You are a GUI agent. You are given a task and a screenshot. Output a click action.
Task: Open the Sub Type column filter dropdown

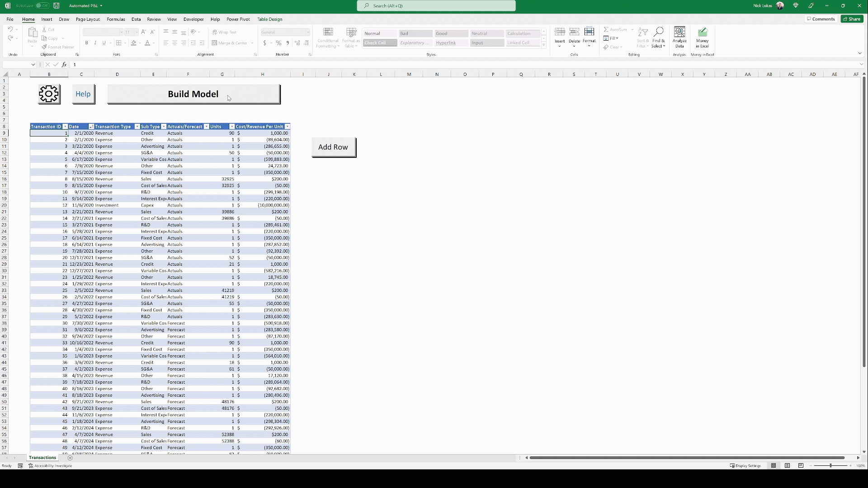pyautogui.click(x=164, y=127)
